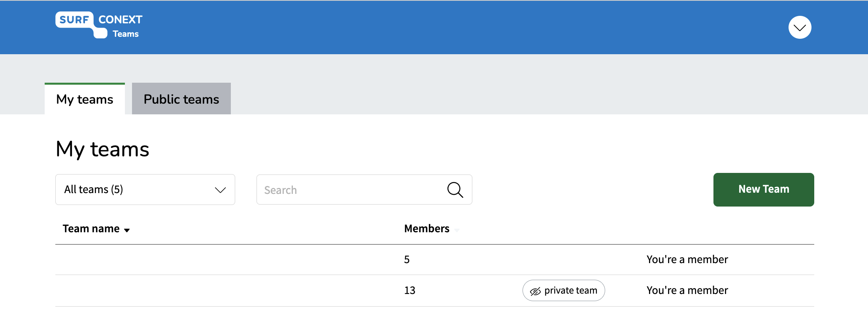Sort by Team name column header
The height and width of the screenshot is (311, 868).
pos(96,229)
